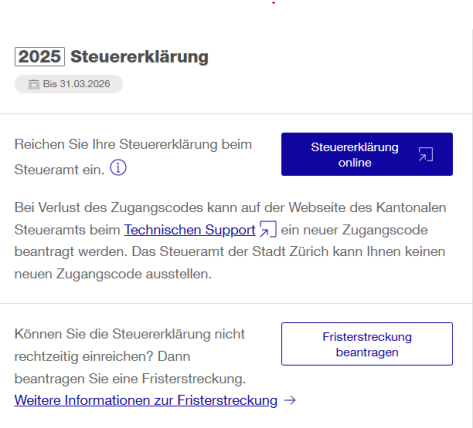
Task: Open Steuererklärung online button
Action: pos(367,154)
